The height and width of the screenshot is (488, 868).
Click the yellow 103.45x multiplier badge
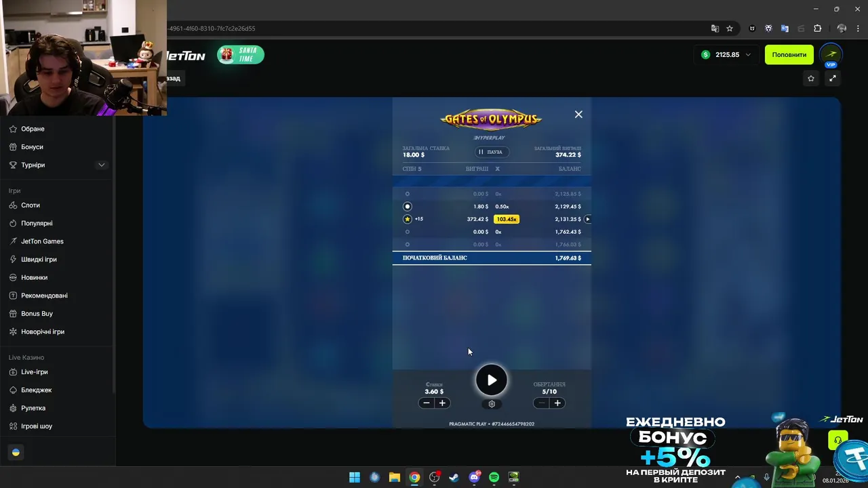coord(507,219)
